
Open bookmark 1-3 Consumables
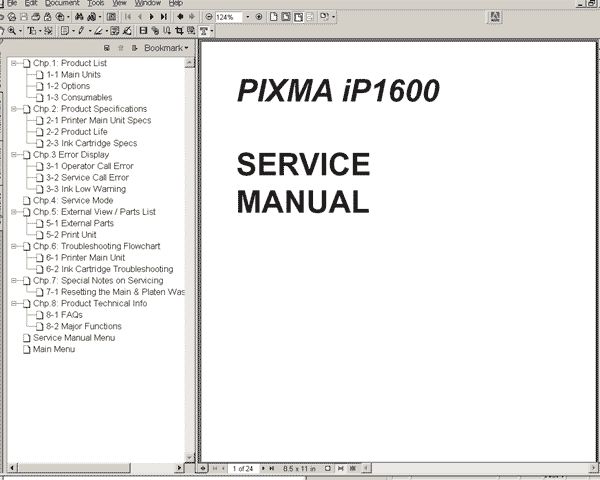tap(79, 98)
